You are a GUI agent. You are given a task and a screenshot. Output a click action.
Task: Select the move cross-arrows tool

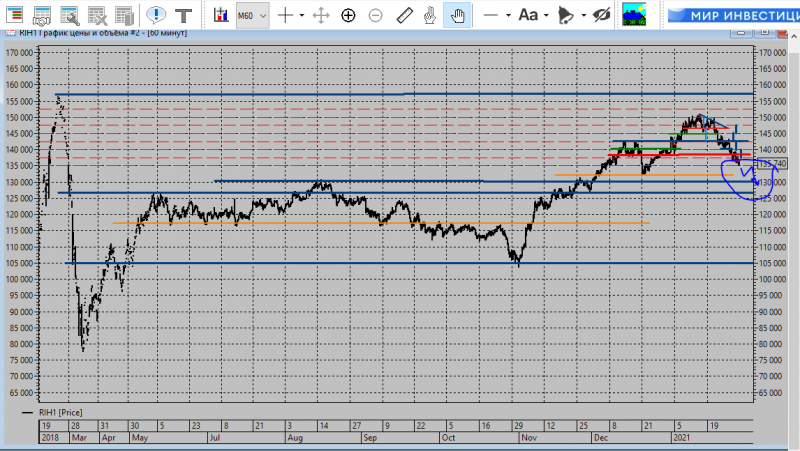[x=321, y=15]
